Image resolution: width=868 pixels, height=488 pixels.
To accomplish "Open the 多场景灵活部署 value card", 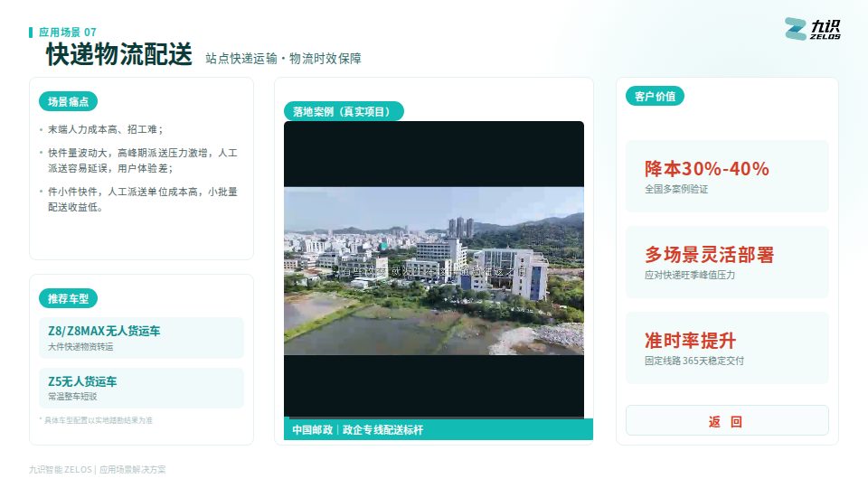I will (x=727, y=262).
